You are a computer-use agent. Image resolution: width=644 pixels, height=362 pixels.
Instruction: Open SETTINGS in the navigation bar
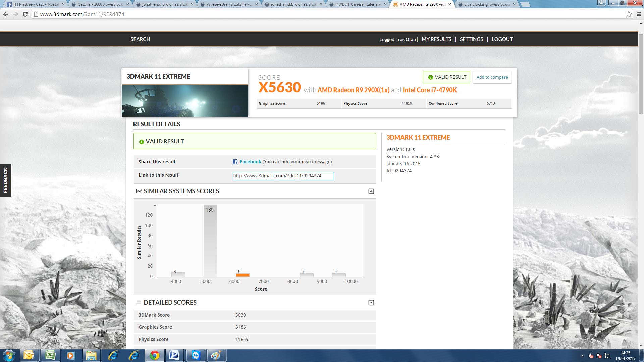click(471, 39)
